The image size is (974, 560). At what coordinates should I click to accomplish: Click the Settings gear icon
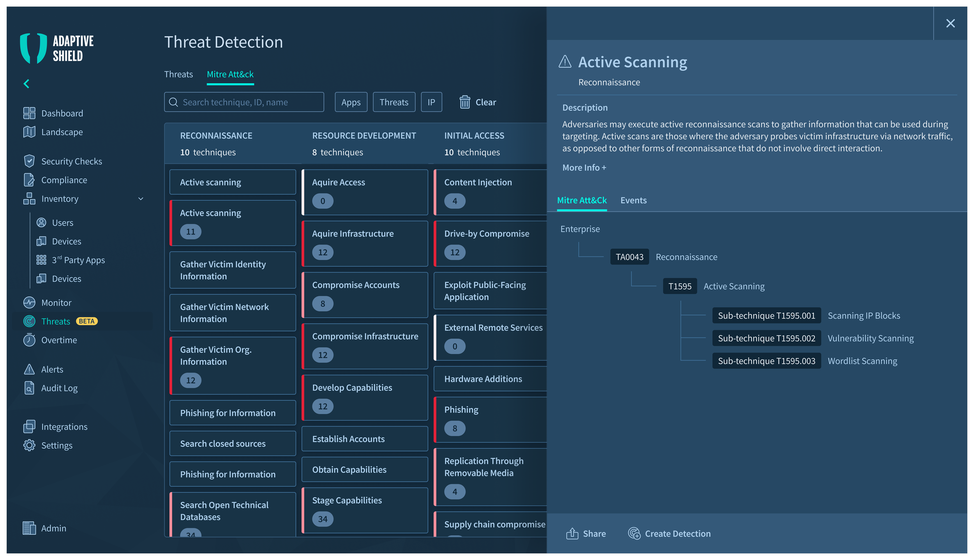(29, 445)
